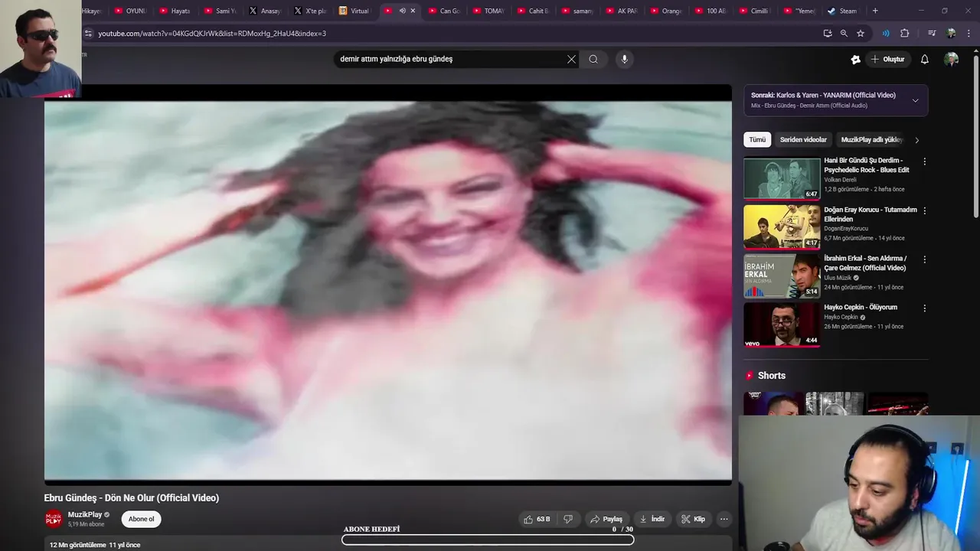The image size is (980, 551).
Task: Open the MuzikPlay channel avatar
Action: [53, 519]
